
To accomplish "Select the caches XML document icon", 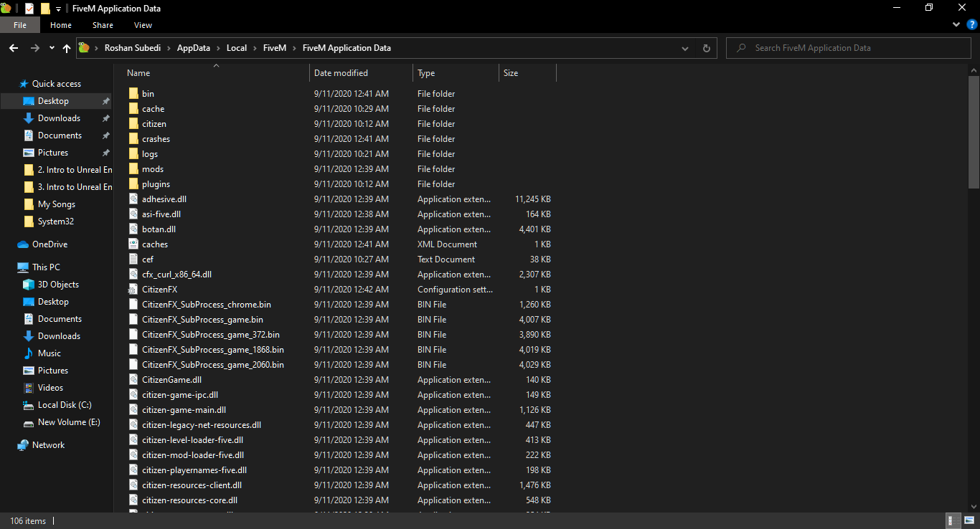I will (x=133, y=244).
